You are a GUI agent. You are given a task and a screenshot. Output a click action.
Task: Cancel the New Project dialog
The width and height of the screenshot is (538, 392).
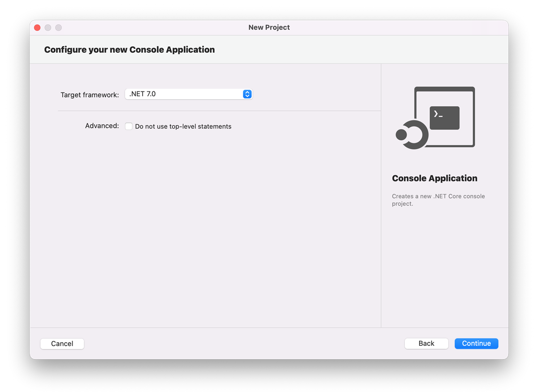pos(62,344)
